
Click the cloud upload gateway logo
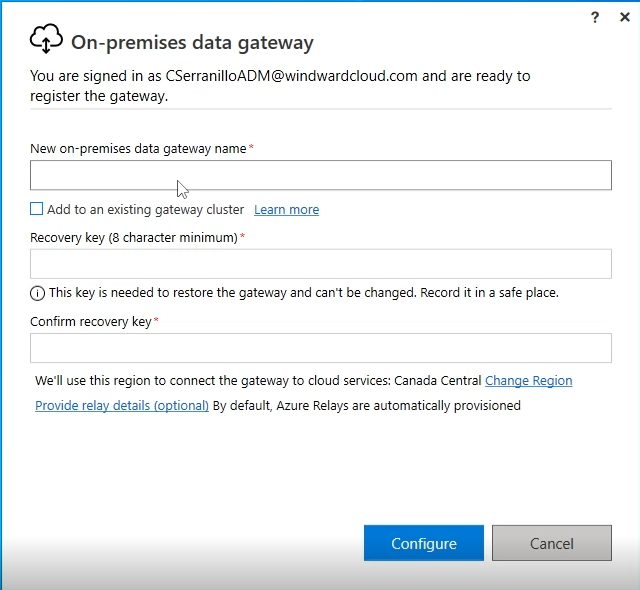[46, 38]
